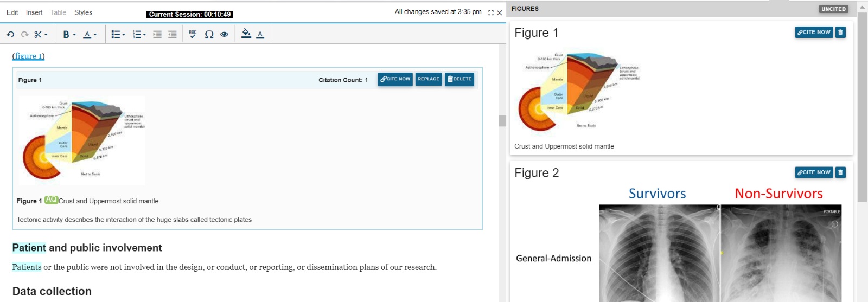This screenshot has height=302, width=868.
Task: Click Delete in the editor Figure 1 block
Action: pos(459,79)
